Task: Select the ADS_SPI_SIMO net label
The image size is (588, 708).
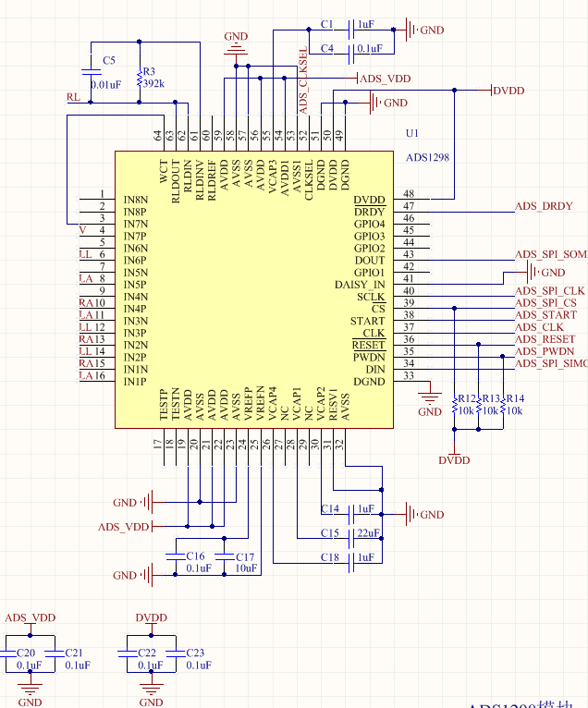Action: tap(551, 363)
